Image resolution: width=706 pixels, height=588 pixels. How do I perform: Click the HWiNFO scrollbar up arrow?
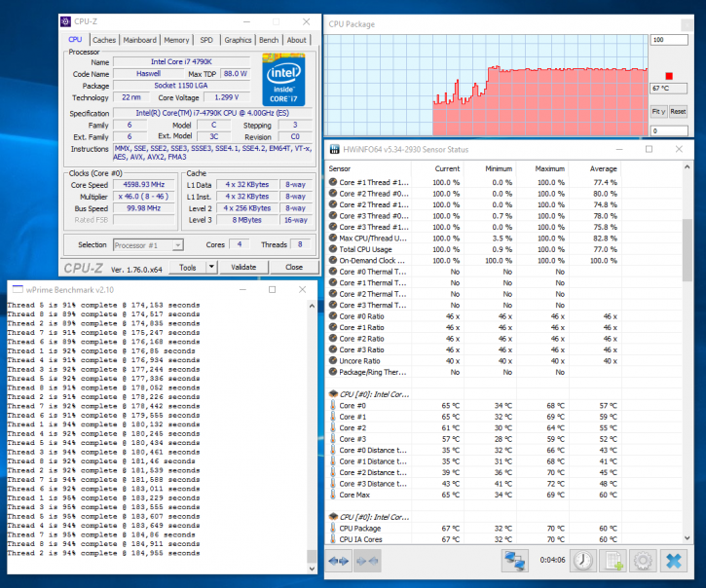tap(687, 167)
